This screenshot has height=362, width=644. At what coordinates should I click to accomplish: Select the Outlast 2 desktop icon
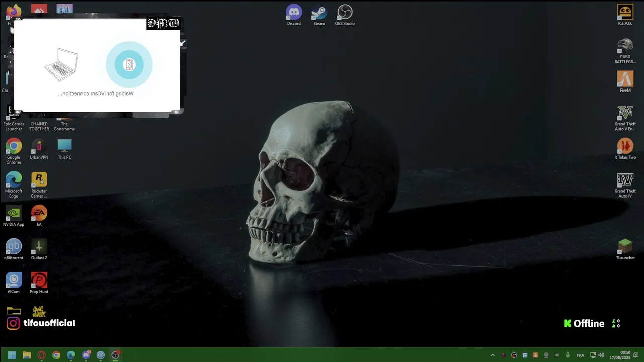39,249
